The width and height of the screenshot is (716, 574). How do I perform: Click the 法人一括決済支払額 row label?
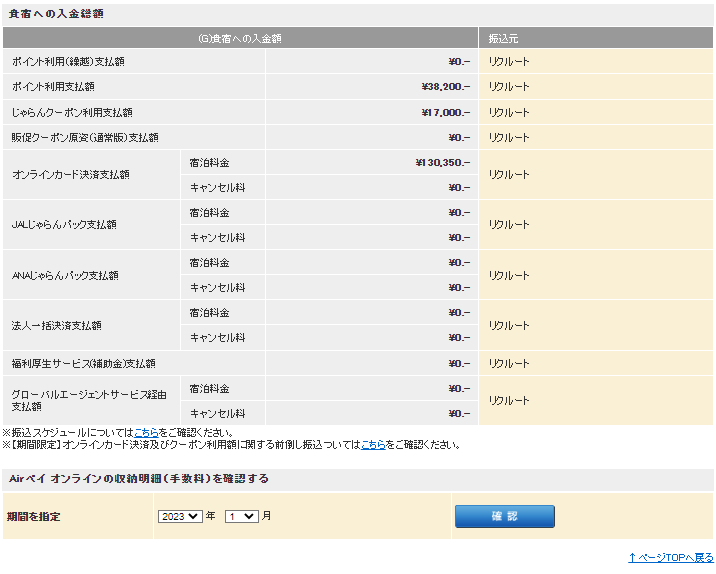pyautogui.click(x=57, y=325)
